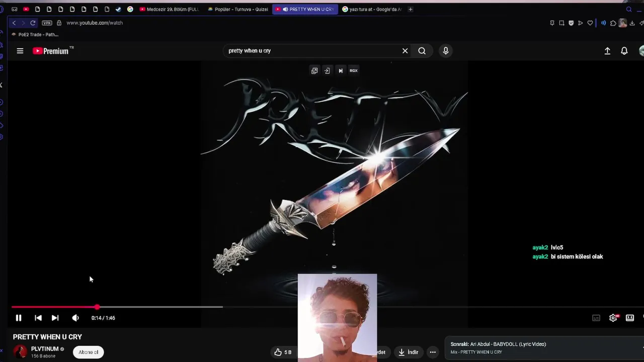
Task: Click the video detach pop-out icon
Action: point(314,71)
